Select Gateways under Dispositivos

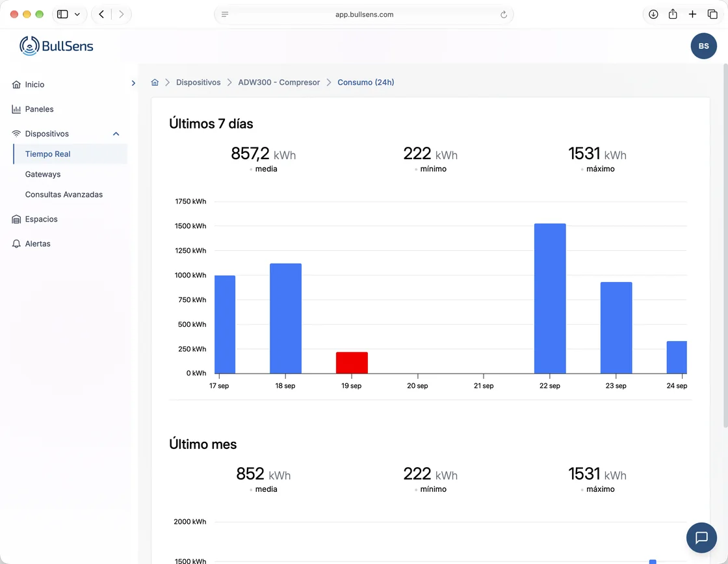[x=43, y=174]
